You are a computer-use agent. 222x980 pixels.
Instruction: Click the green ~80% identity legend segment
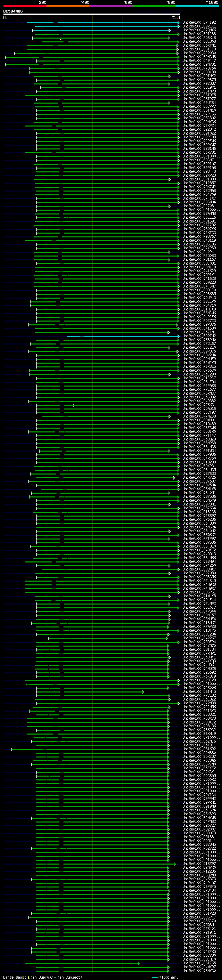point(154,6)
